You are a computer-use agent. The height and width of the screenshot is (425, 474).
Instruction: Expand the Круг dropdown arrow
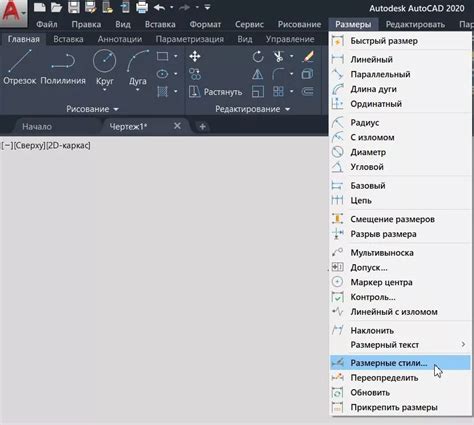(105, 90)
